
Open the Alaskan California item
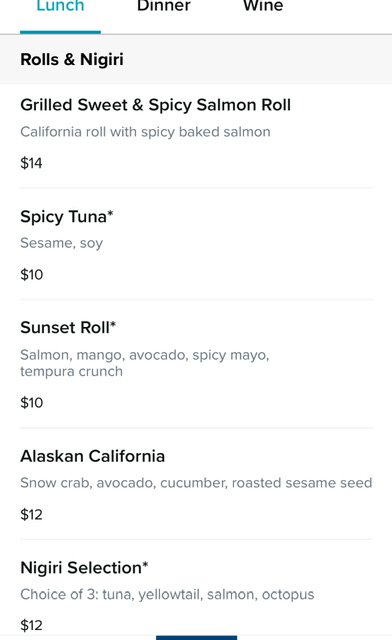93,456
